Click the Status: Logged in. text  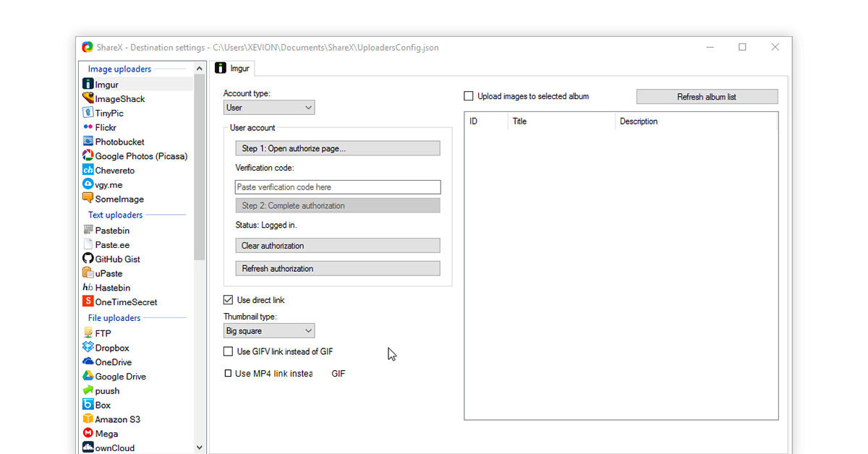tap(266, 226)
